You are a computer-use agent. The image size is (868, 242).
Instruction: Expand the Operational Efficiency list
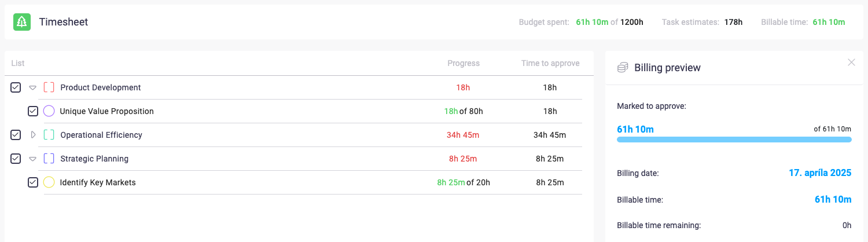pyautogui.click(x=33, y=135)
